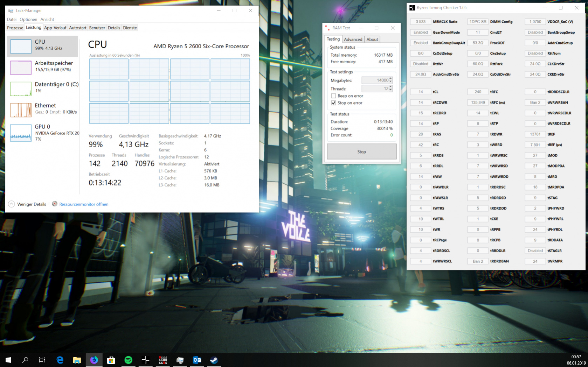588x367 pixels.
Task: Open the Optionen menu in Task-Manager
Action: coord(28,19)
